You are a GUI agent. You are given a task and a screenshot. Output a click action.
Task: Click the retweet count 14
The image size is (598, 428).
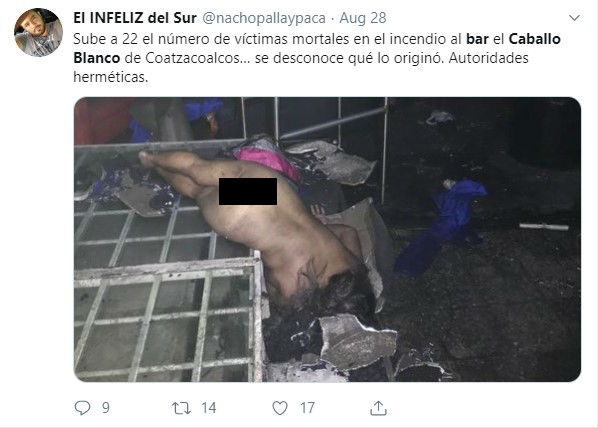point(209,408)
